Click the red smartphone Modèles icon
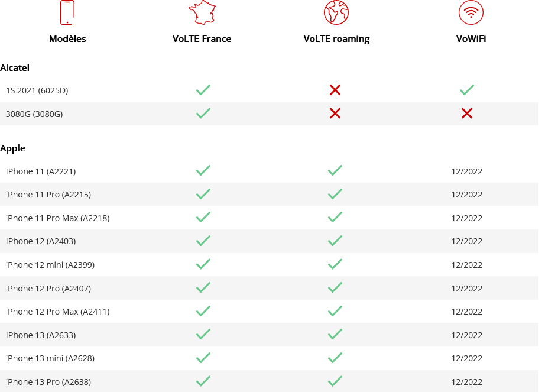 pos(67,12)
